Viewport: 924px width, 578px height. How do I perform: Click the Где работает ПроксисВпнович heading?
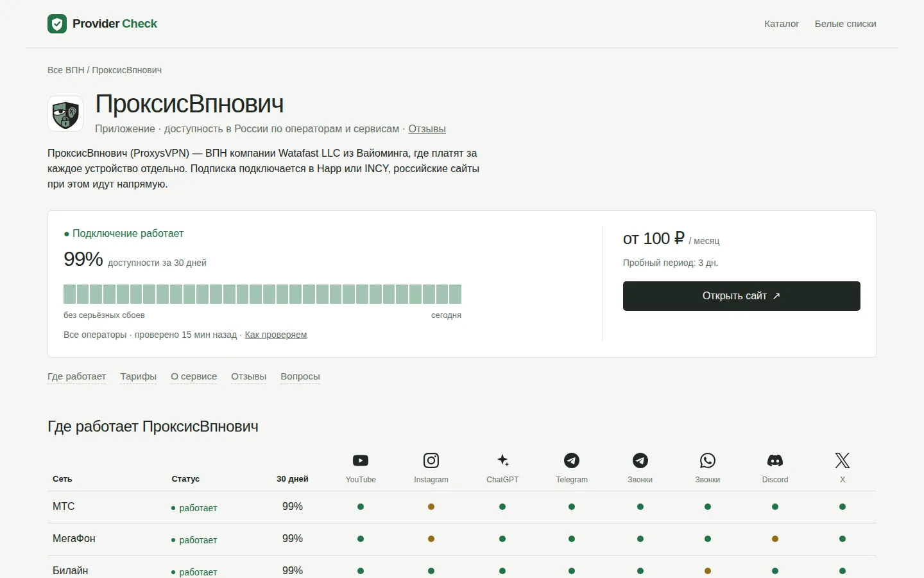pyautogui.click(x=153, y=426)
